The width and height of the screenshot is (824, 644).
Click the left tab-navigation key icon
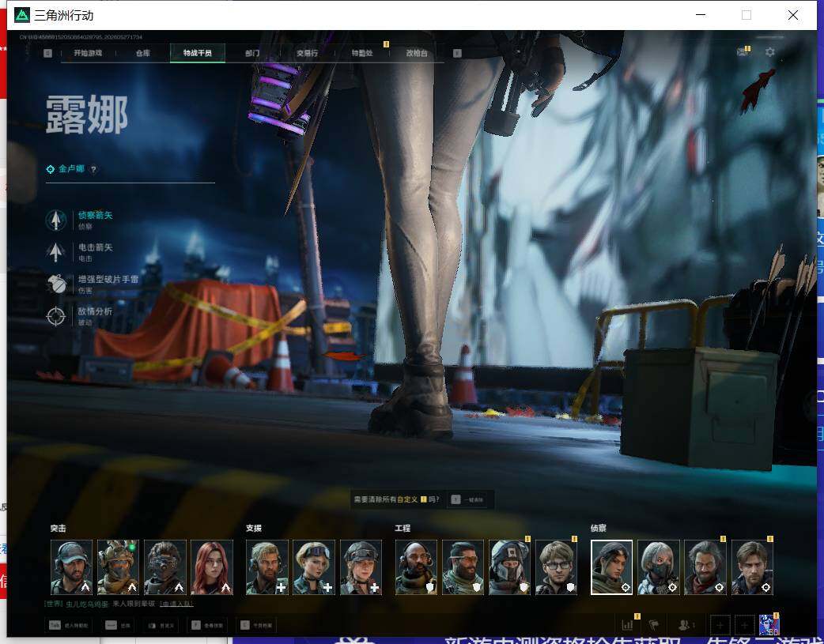47,53
